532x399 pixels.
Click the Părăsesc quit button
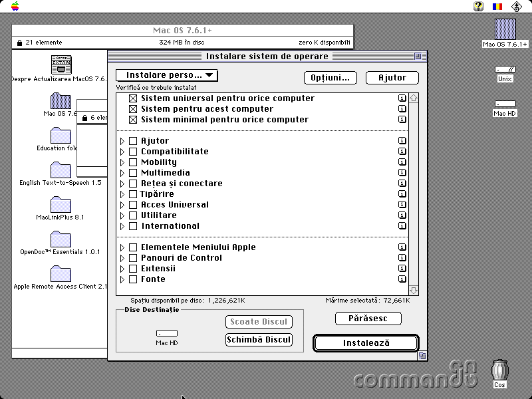368,319
